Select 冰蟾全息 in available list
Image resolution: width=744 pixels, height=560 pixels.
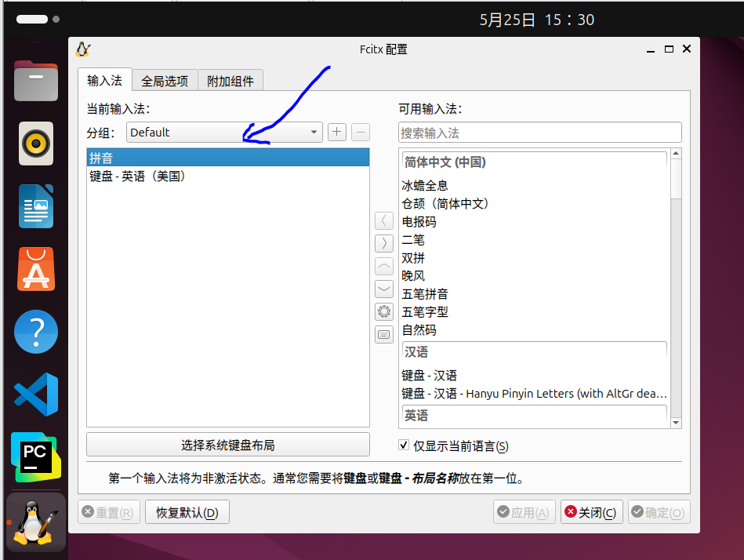tap(534, 185)
